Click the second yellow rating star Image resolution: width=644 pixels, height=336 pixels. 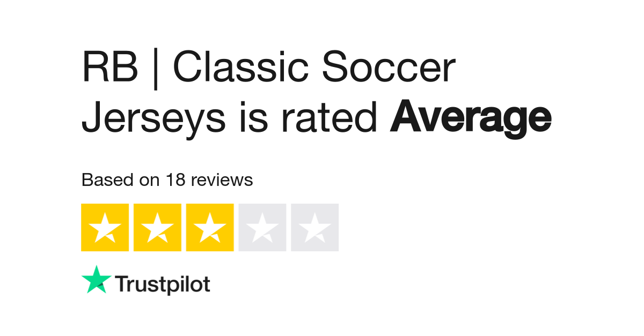[157, 227]
